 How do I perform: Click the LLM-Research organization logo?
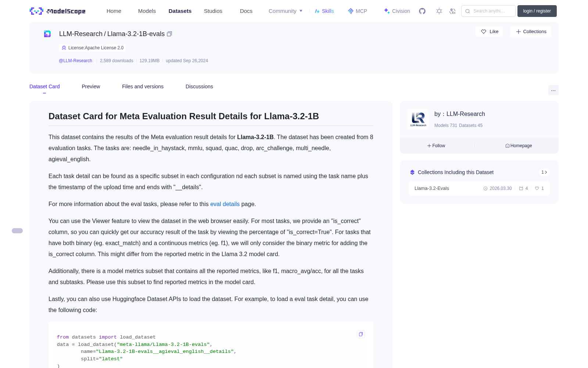(x=418, y=119)
